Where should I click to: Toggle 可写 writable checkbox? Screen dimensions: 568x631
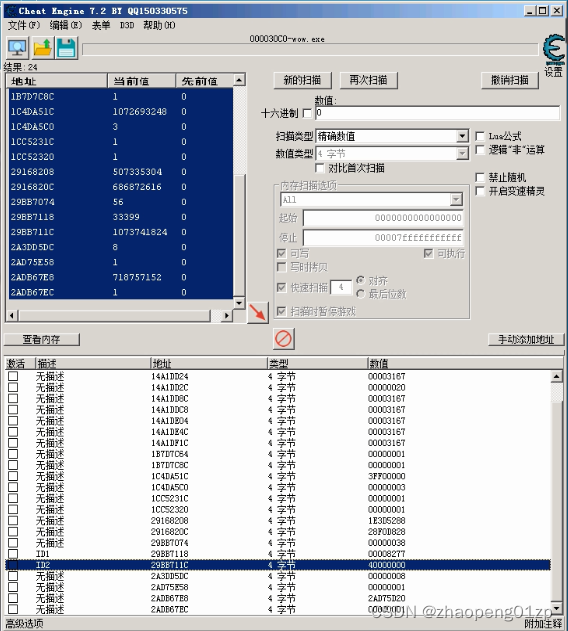[x=281, y=254]
